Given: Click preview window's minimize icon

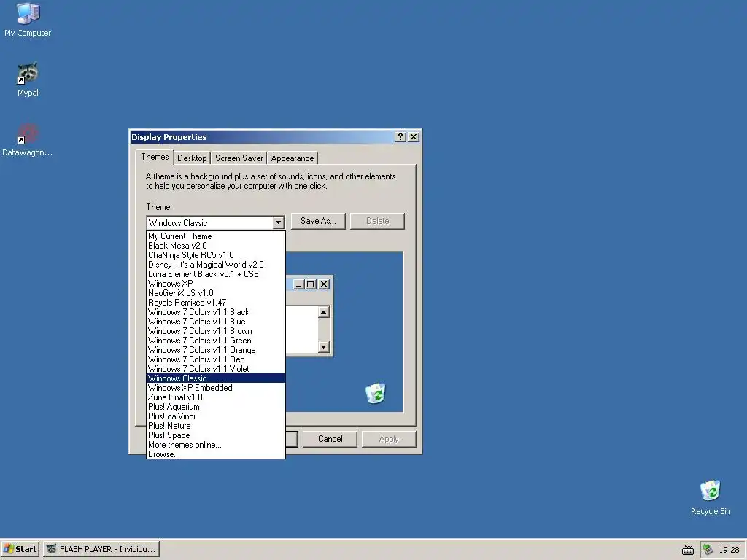Looking at the screenshot, I should tap(298, 284).
